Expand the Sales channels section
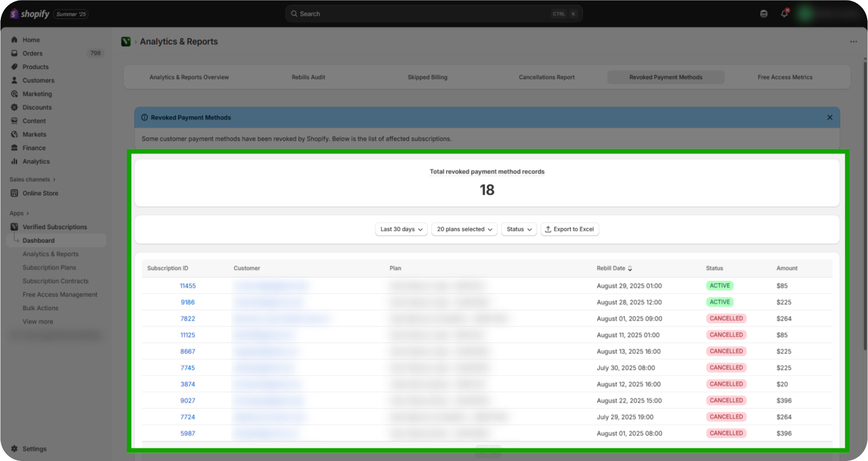Viewport: 868px width, 461px height. (x=33, y=179)
